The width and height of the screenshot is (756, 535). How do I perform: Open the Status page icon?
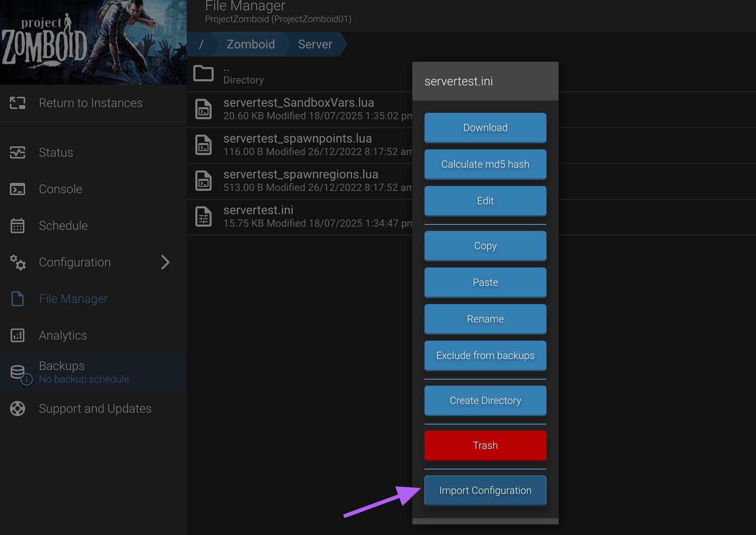pos(17,152)
